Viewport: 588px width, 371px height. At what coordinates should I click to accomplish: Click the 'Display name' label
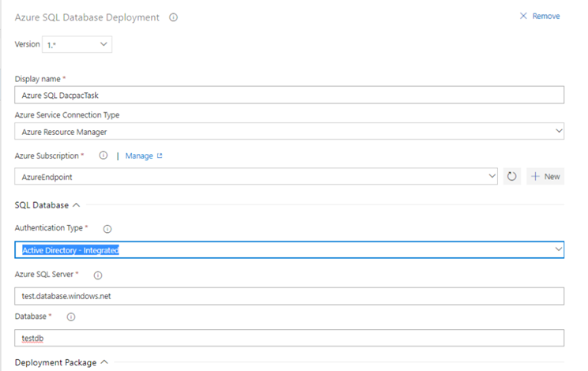pyautogui.click(x=37, y=79)
